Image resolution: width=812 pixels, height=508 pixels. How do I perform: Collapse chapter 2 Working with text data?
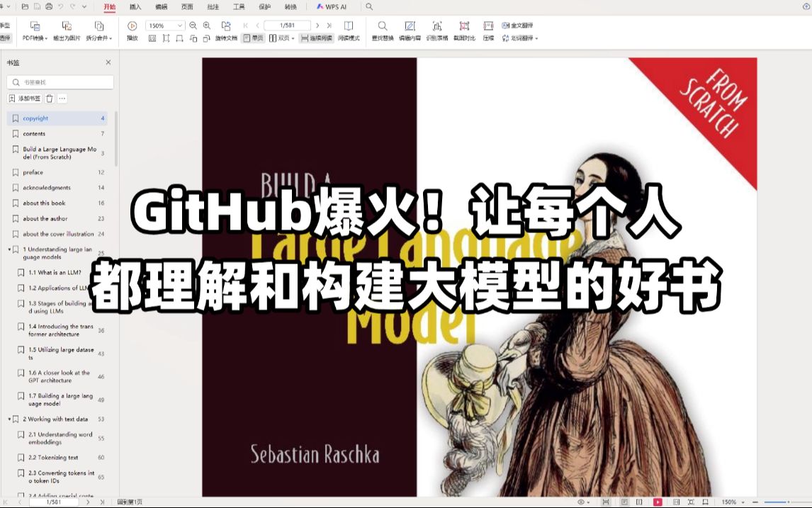(9, 419)
